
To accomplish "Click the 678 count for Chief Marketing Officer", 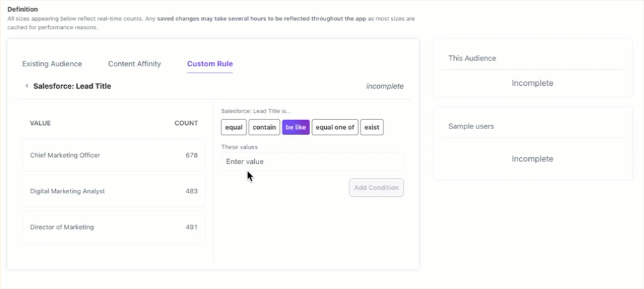I will [x=191, y=155].
